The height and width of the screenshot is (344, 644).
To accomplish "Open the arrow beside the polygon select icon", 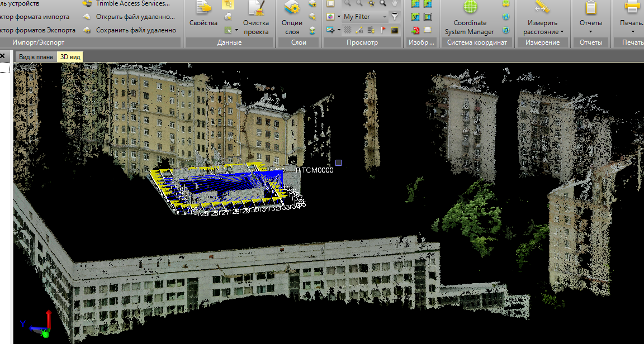I will 236,30.
